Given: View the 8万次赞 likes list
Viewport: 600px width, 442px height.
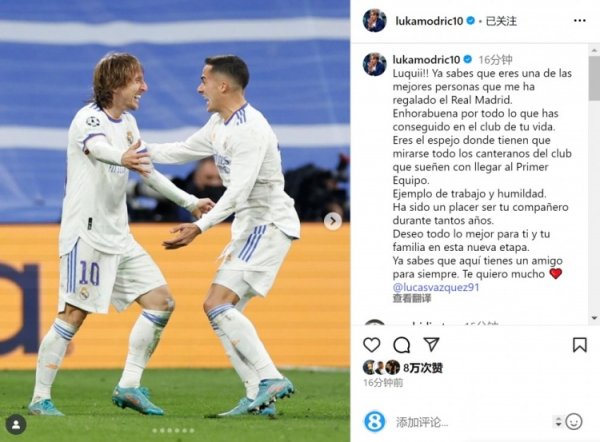Looking at the screenshot, I should coord(423,368).
